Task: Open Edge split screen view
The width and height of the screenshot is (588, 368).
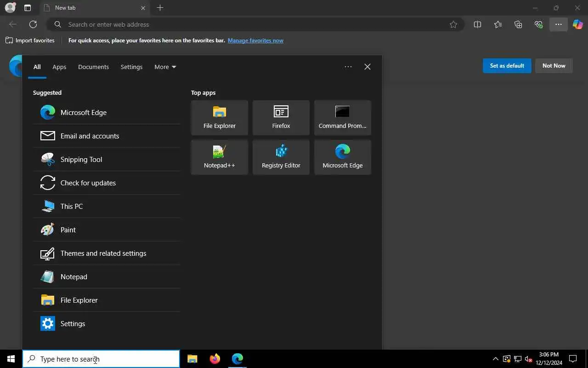Action: coord(477,24)
